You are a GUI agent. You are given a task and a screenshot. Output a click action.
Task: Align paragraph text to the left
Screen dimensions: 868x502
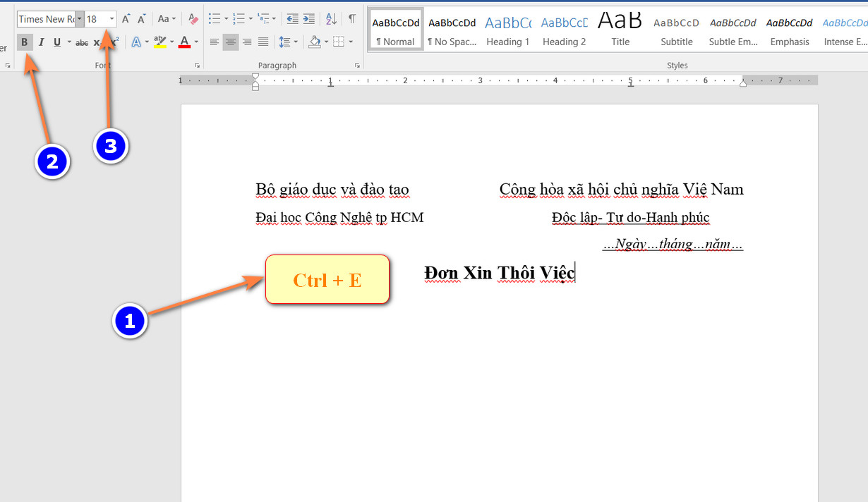[x=215, y=42]
